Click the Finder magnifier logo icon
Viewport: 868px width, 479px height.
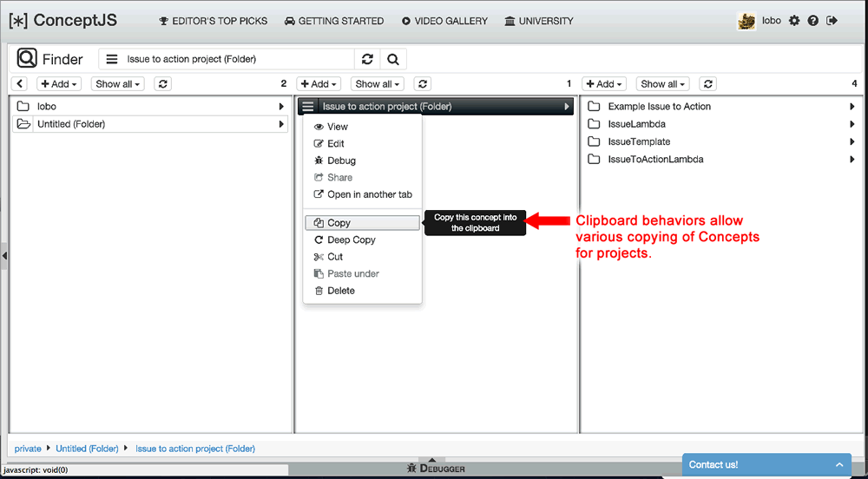tap(27, 58)
